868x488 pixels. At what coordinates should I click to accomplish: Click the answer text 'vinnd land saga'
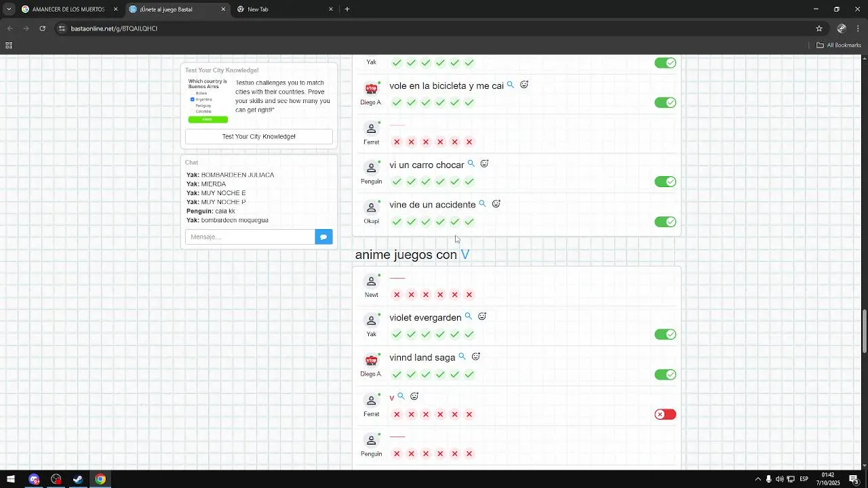422,357
